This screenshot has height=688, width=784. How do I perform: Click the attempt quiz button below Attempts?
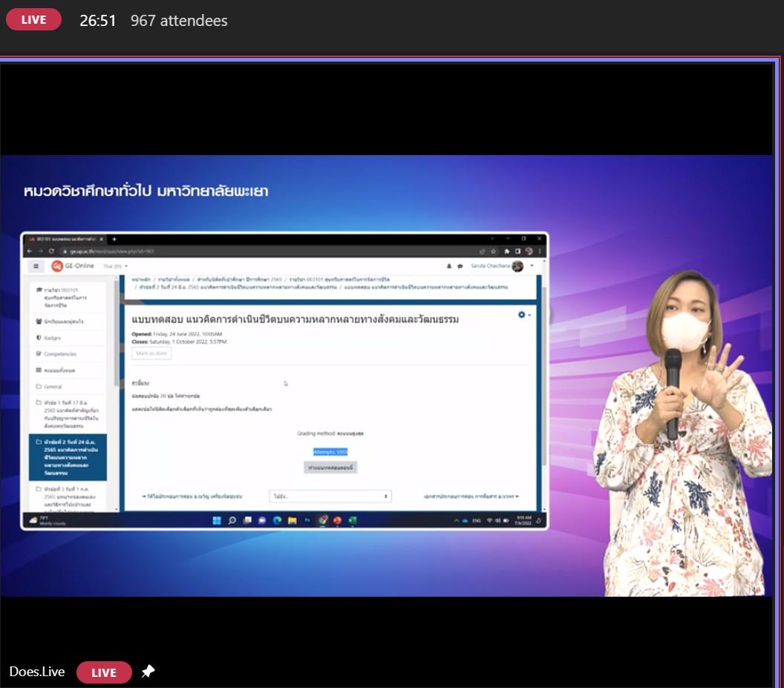(330, 468)
